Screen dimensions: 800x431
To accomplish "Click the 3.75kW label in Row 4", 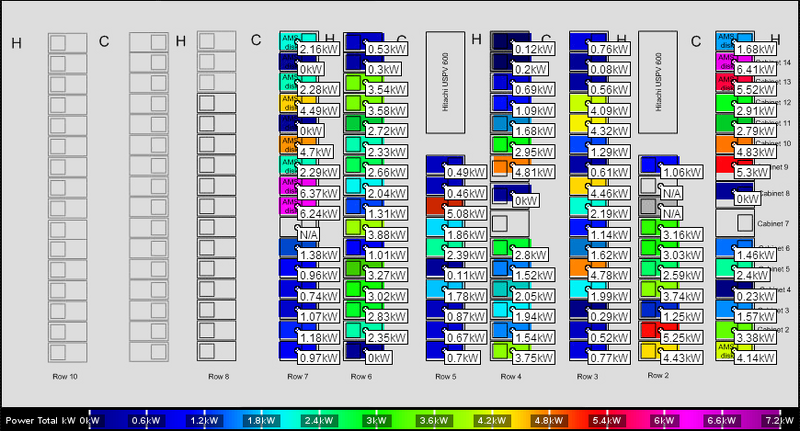I will click(534, 358).
